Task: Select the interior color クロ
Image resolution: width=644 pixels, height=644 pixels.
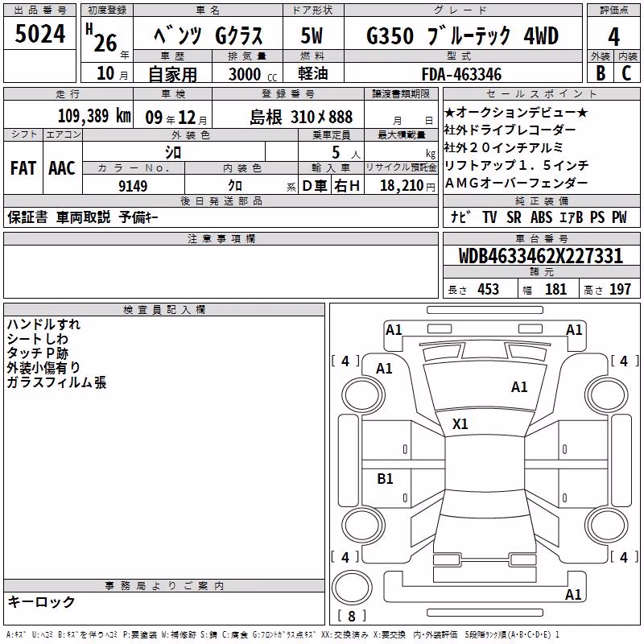Action: [x=235, y=186]
